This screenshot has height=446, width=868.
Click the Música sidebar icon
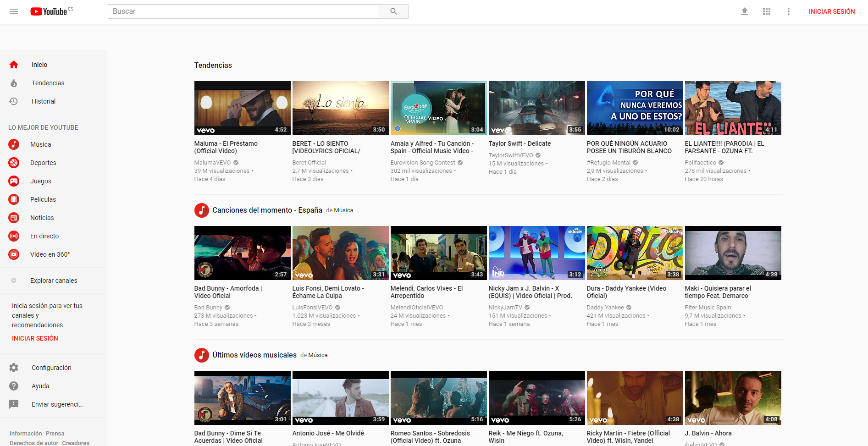click(14, 144)
